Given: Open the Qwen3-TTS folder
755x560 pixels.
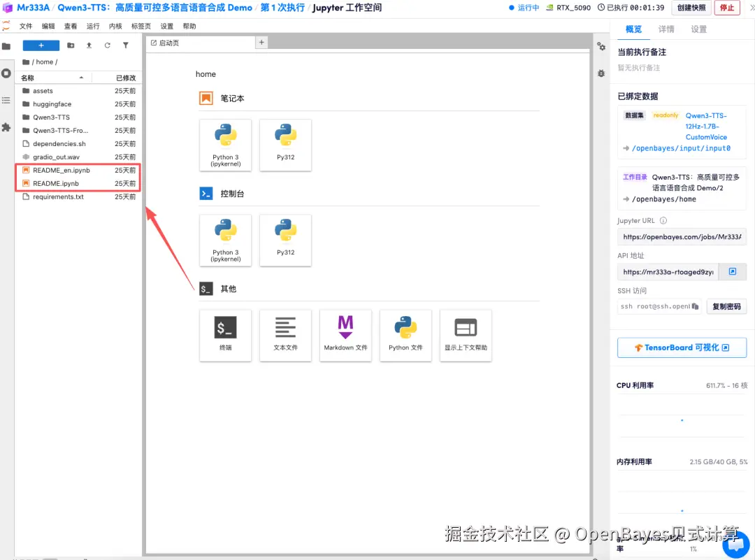Looking at the screenshot, I should click(79, 117).
